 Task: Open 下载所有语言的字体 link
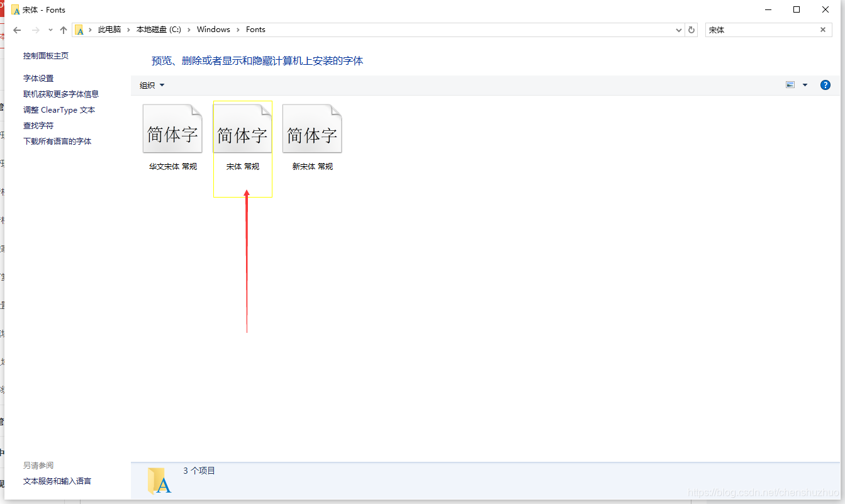point(57,142)
